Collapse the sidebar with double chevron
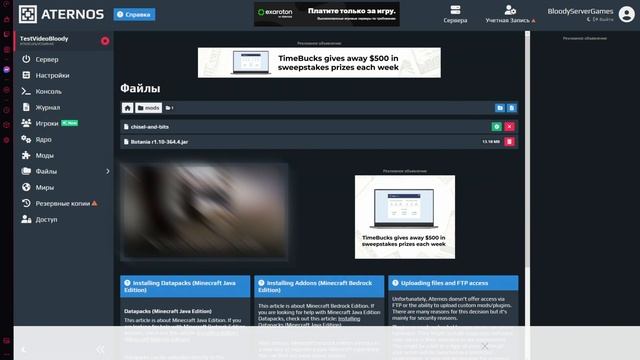This screenshot has width=640, height=360. pos(100,349)
